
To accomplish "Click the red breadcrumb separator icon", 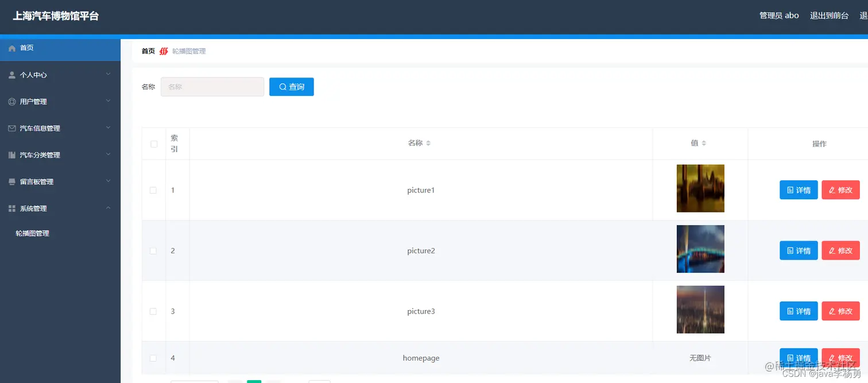I will (164, 51).
